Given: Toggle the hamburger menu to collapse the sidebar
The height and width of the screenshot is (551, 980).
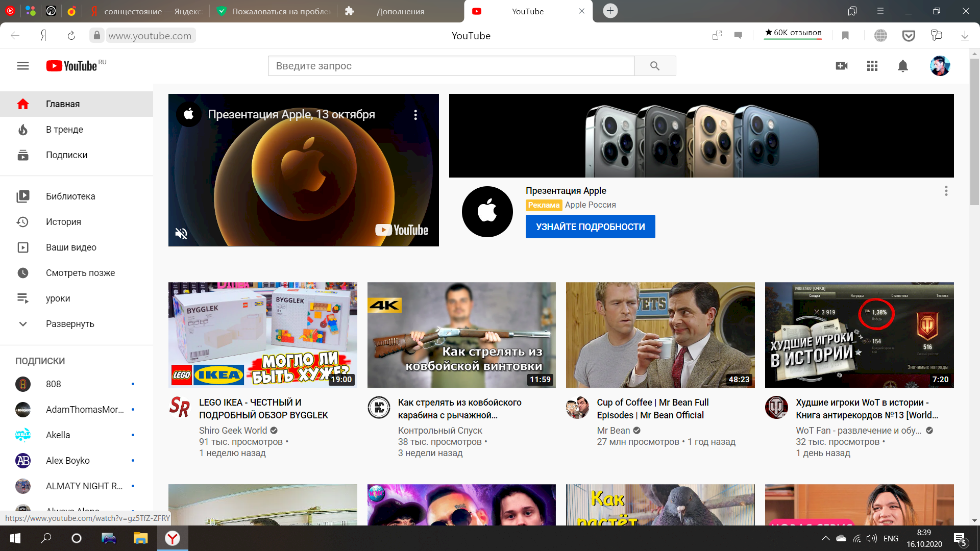Looking at the screenshot, I should pyautogui.click(x=23, y=65).
